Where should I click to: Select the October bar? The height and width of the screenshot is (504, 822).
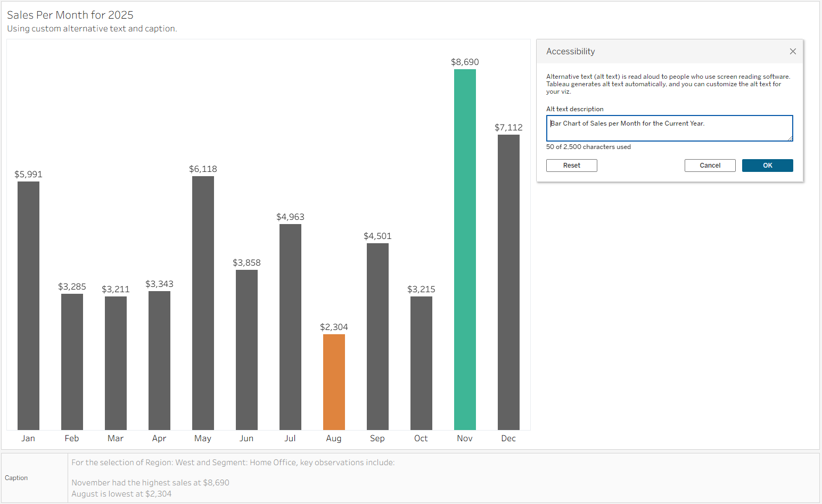tap(421, 363)
